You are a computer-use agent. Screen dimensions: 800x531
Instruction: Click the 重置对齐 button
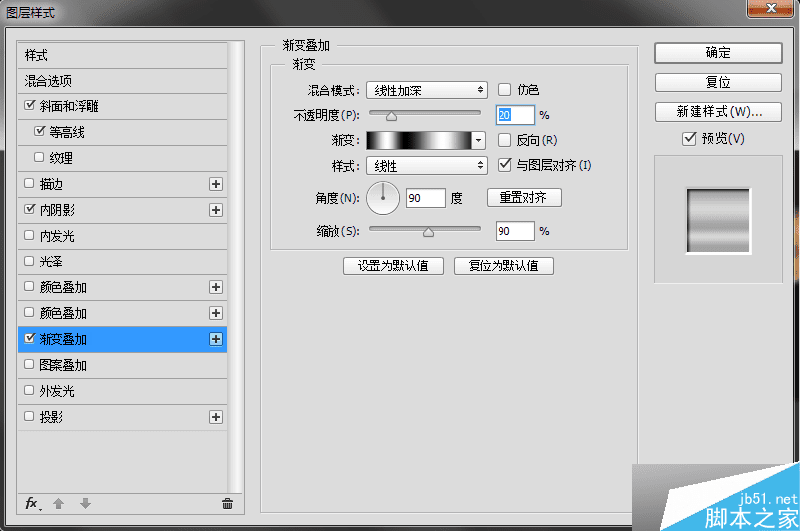(524, 197)
